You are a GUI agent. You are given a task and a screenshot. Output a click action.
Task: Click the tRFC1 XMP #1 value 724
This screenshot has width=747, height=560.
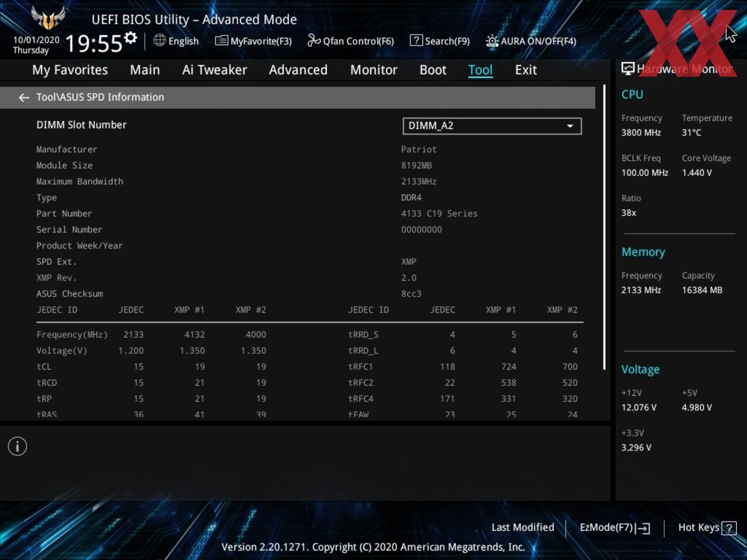pos(509,366)
